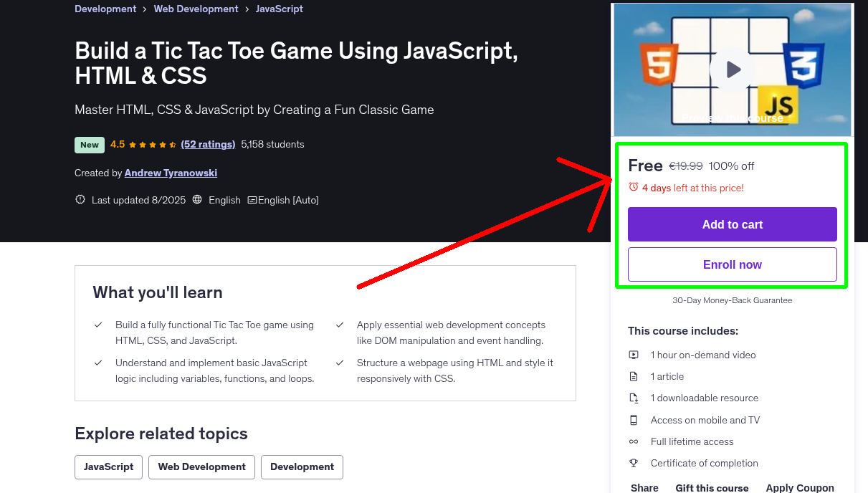Click the infinity lifetime access icon
The height and width of the screenshot is (493, 868).
(634, 441)
